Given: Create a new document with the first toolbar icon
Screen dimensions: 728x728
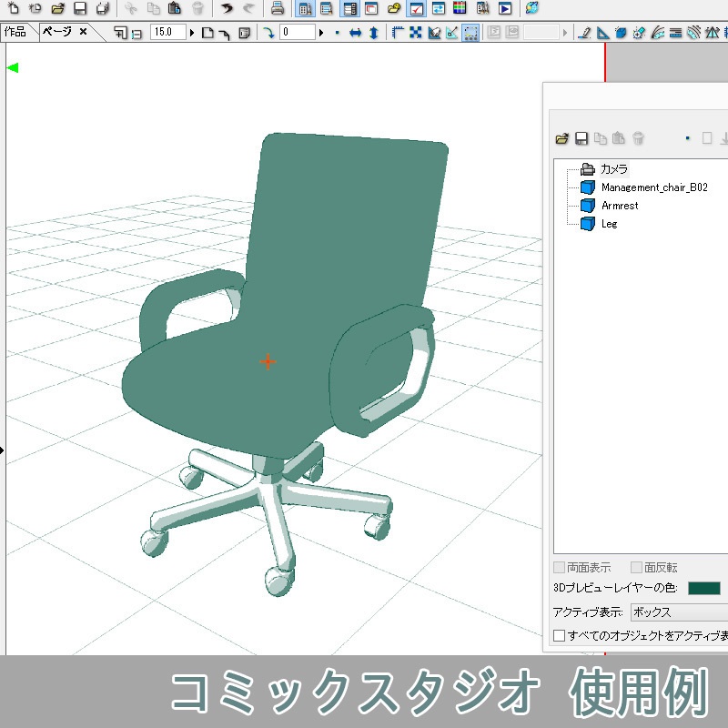Looking at the screenshot, I should pos(13,9).
